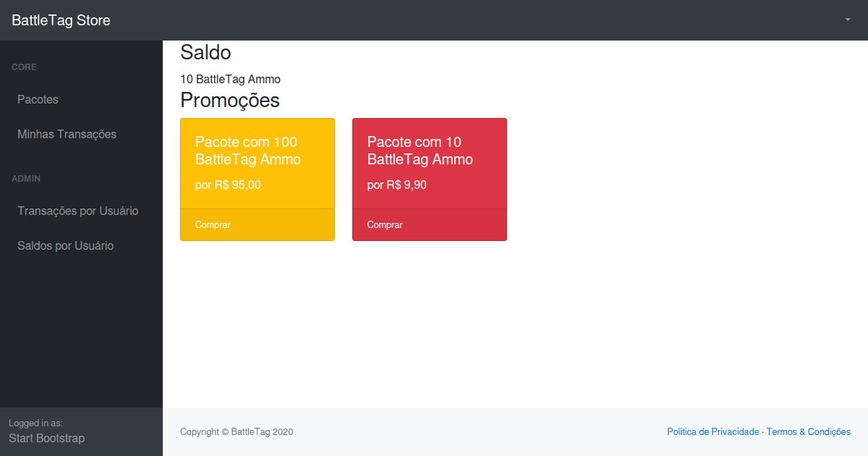Click the Saldo heading
This screenshot has width=868, height=456.
point(205,52)
